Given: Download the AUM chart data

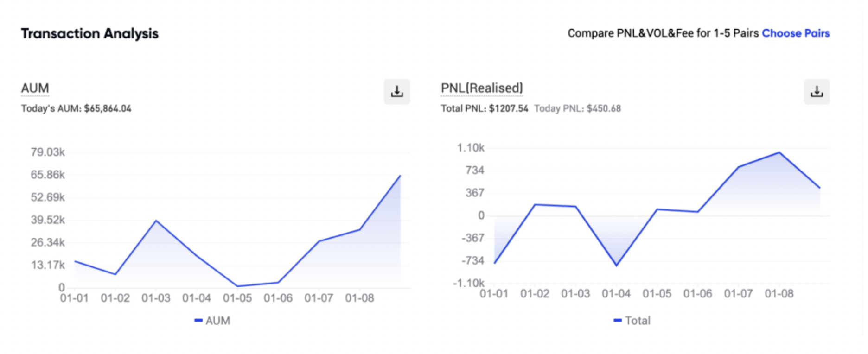Looking at the screenshot, I should point(397,92).
